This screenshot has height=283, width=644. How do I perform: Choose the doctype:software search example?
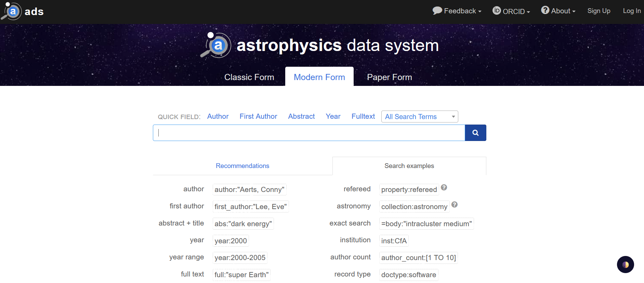point(408,275)
